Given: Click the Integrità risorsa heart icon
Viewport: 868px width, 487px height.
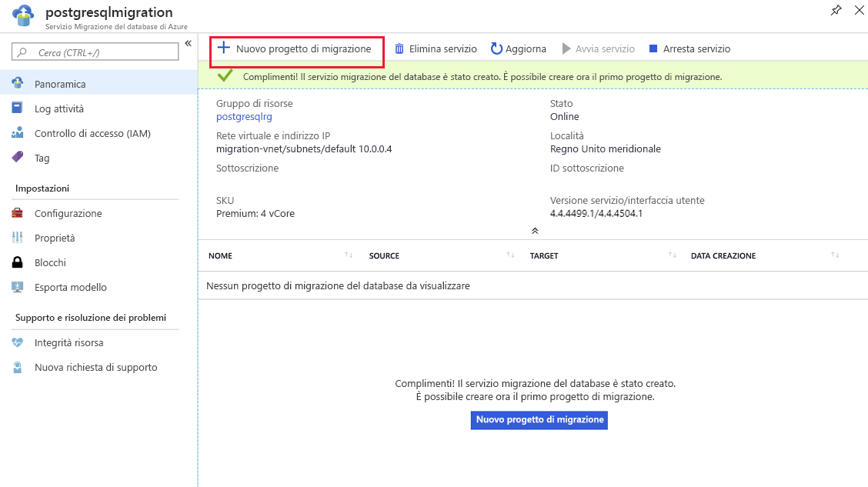Looking at the screenshot, I should coord(18,342).
